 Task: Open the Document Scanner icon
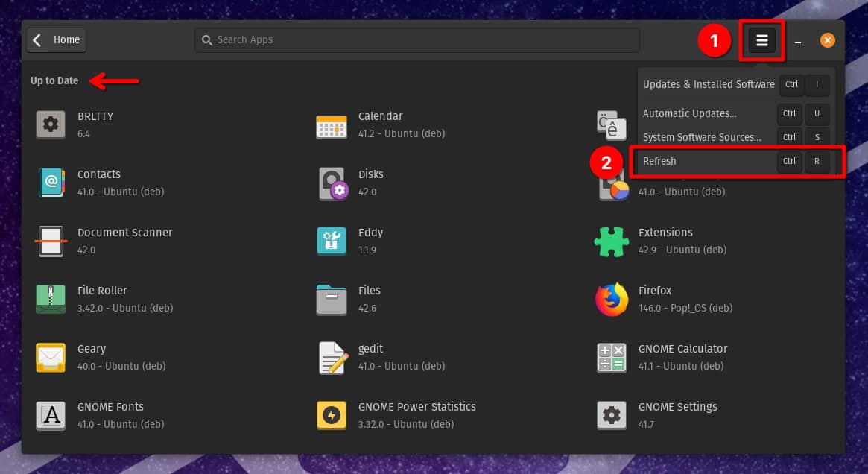tap(51, 241)
